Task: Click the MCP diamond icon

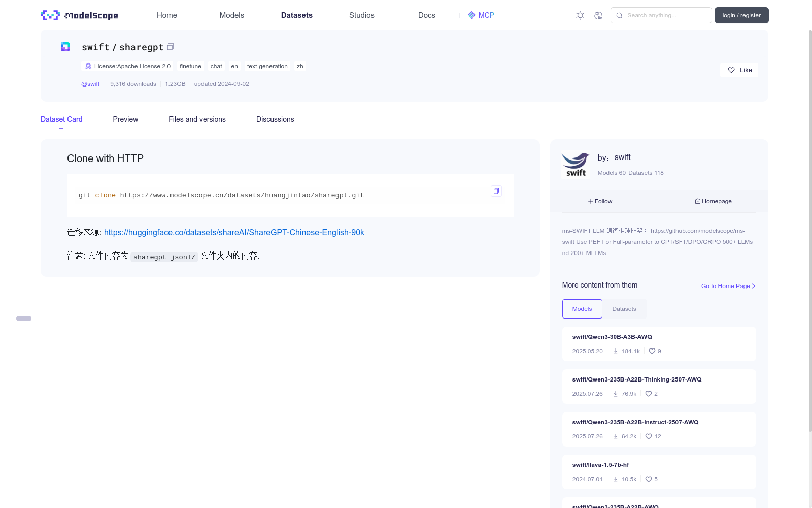Action: tap(471, 15)
